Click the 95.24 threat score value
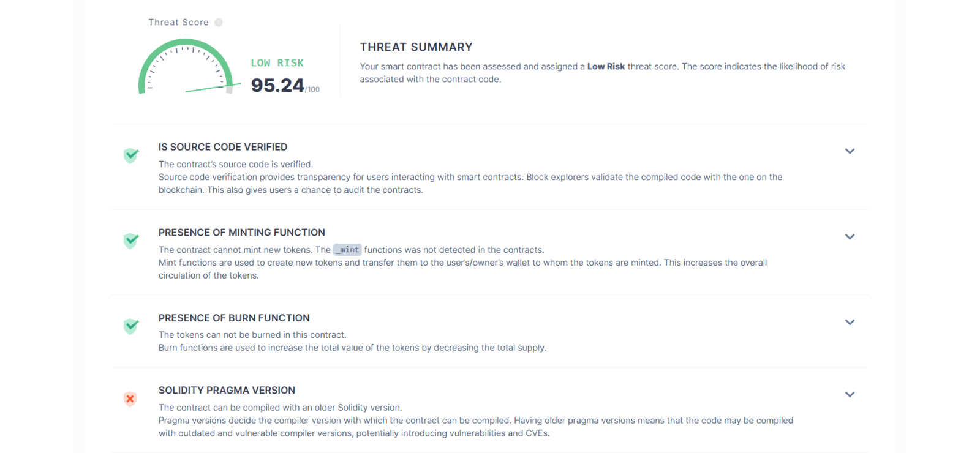Viewport: 980px width, 453px height. [x=277, y=86]
